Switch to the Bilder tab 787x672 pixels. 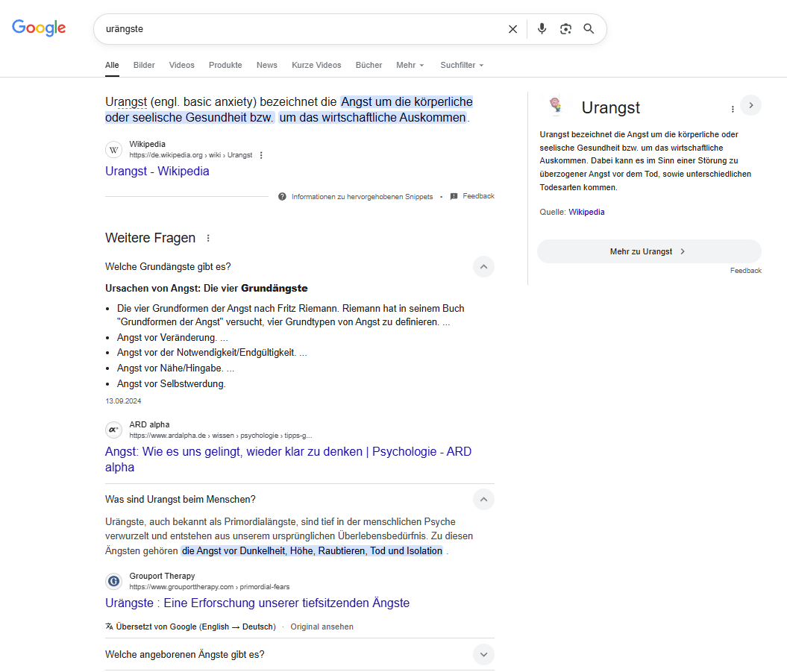[144, 65]
